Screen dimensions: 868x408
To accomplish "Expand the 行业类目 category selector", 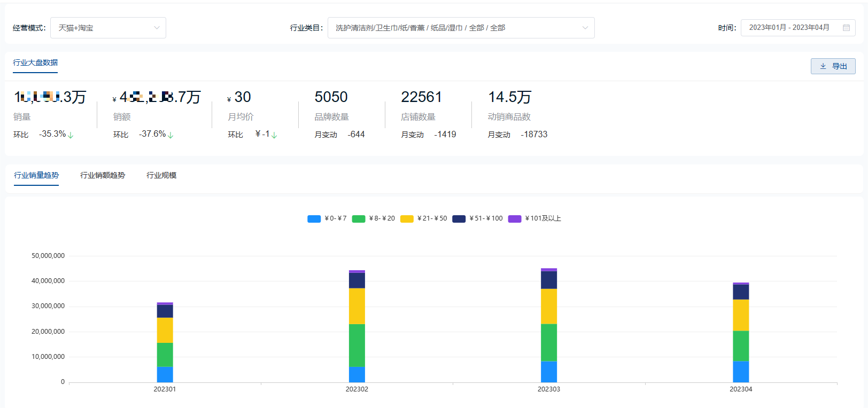I will 461,28.
